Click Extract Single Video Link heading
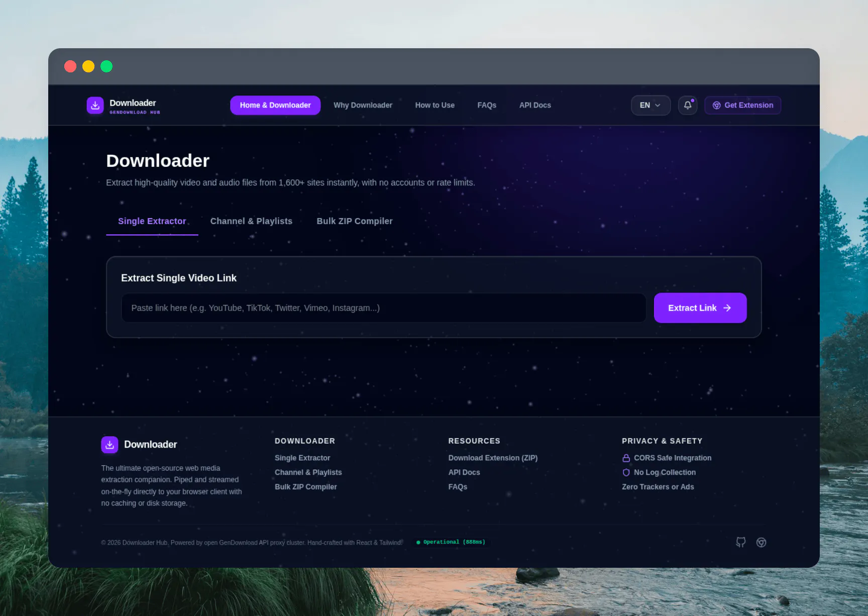868x616 pixels. (x=178, y=278)
